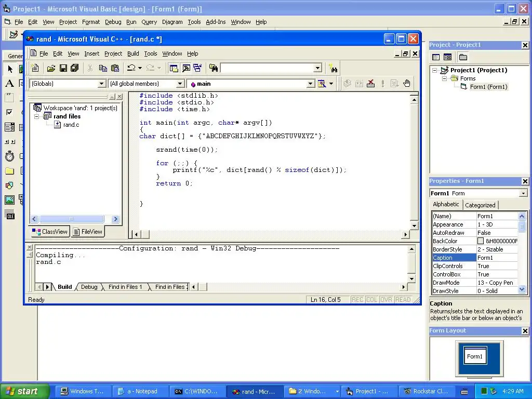Toggle Folders in the Project panel

click(x=463, y=57)
